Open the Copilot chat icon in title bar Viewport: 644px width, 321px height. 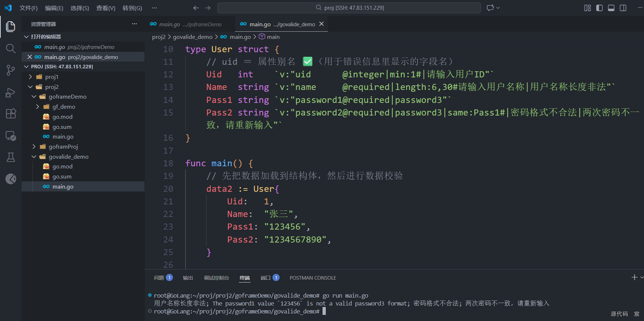[490, 8]
